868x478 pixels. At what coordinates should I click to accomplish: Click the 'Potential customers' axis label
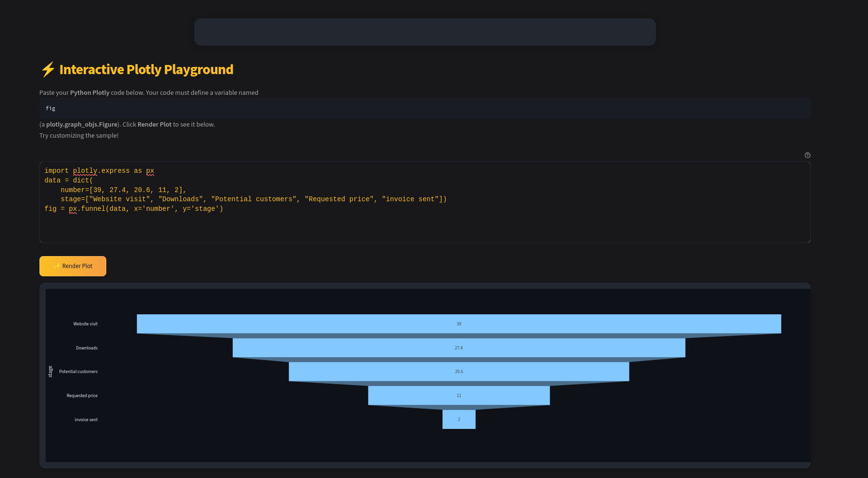point(78,372)
